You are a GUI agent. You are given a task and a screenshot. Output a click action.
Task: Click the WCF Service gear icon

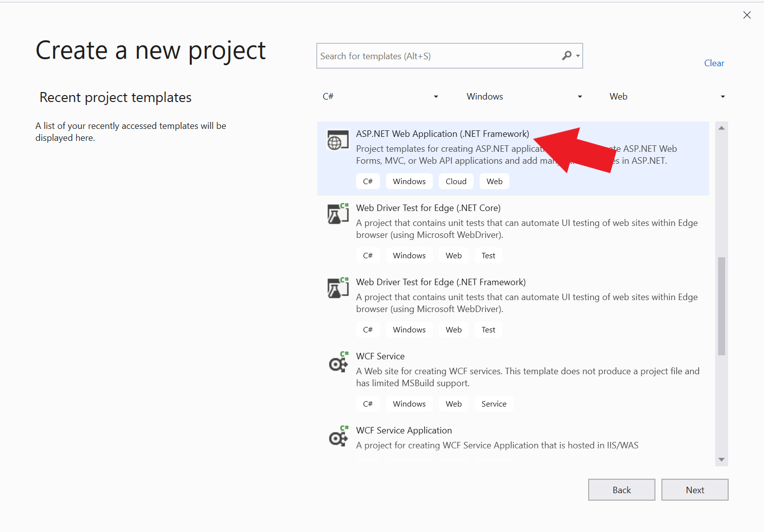pos(338,363)
